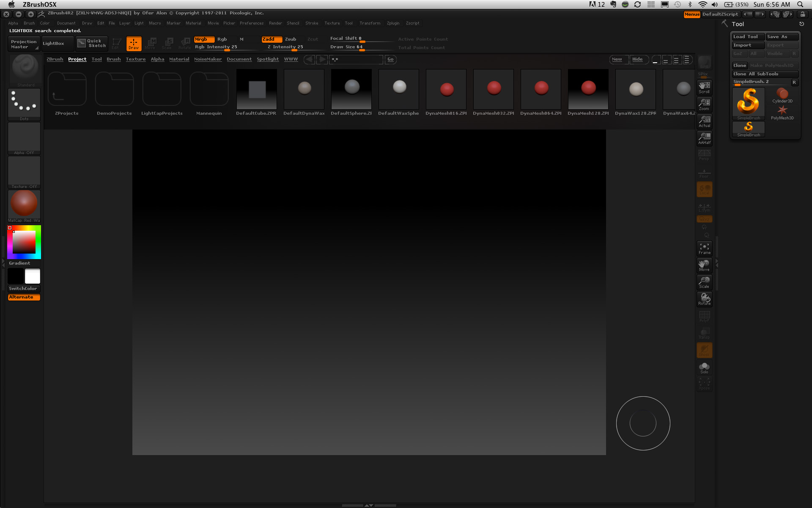Open the Zplugin menu

coord(393,23)
